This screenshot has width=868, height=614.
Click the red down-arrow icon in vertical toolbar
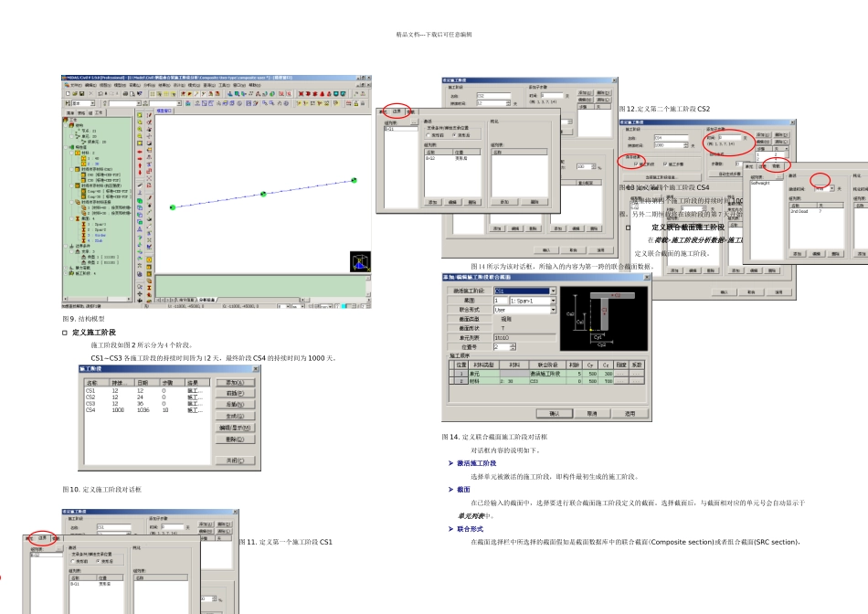pyautogui.click(x=139, y=170)
